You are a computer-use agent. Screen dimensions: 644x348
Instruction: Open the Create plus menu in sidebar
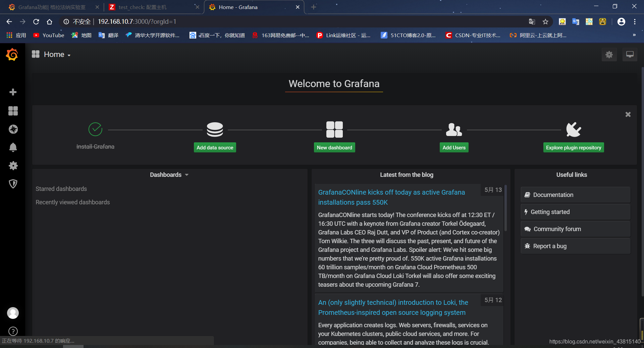[13, 92]
